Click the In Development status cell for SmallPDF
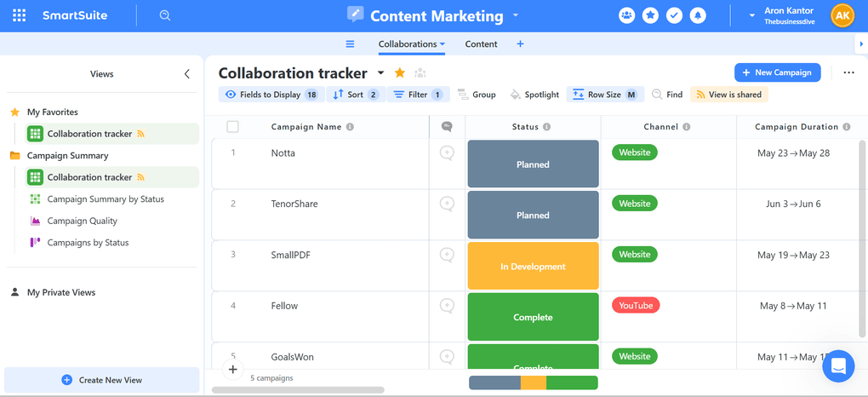The image size is (868, 397). tap(533, 266)
